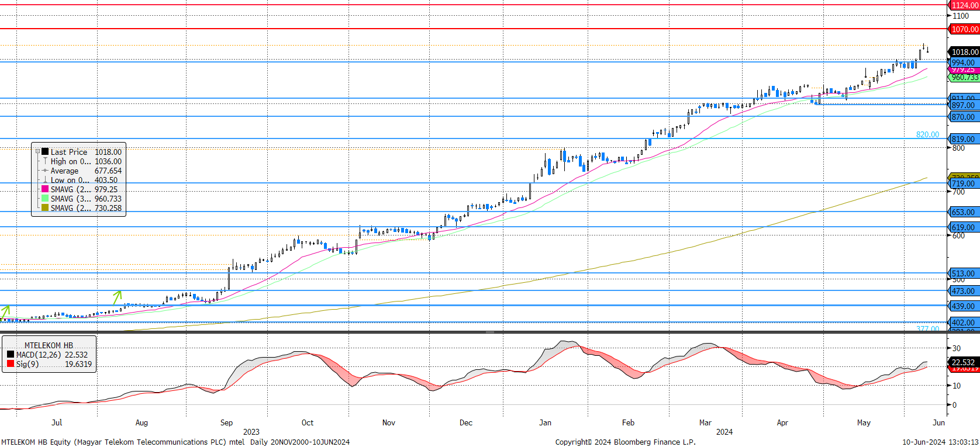This screenshot has height=447, width=980.
Task: Click the Aug label on the date axis
Action: (x=142, y=422)
